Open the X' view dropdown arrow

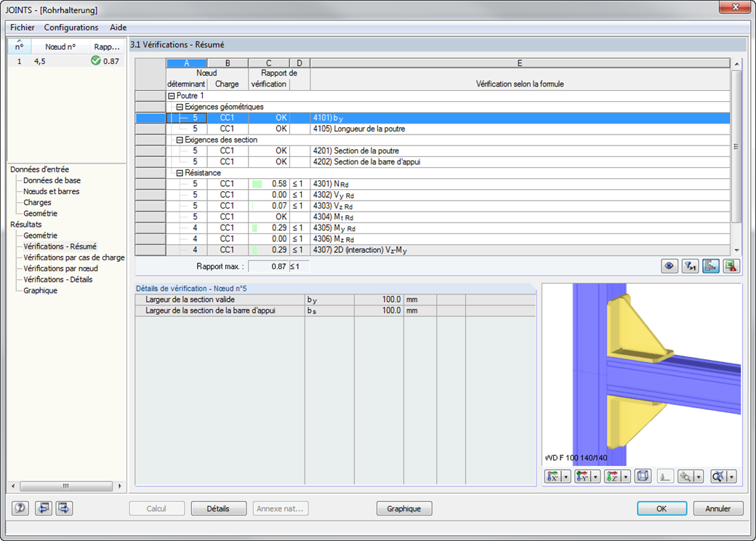[x=566, y=477]
